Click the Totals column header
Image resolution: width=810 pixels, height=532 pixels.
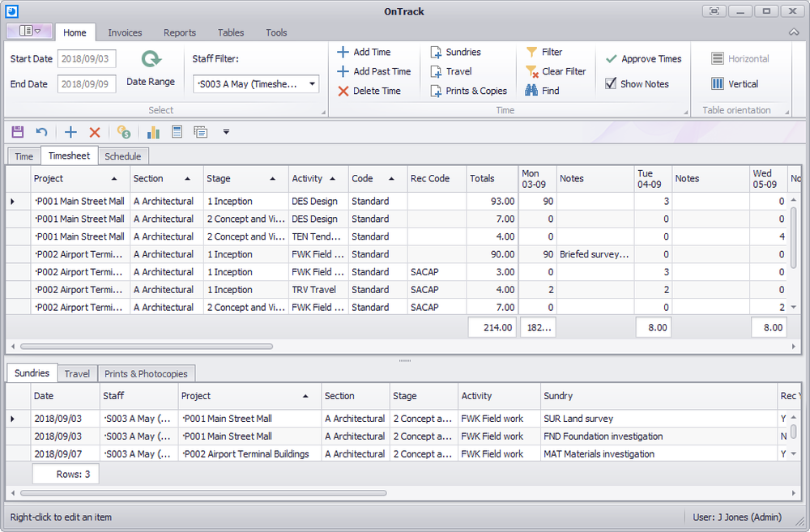coord(492,179)
